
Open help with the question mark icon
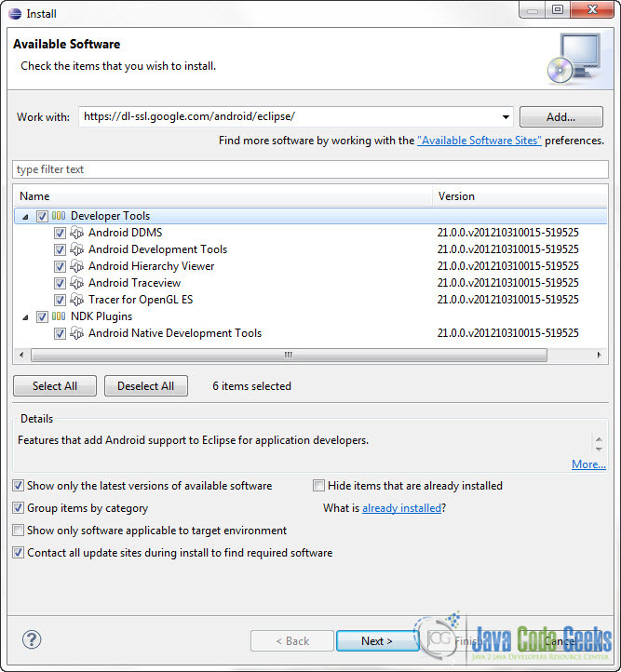click(32, 639)
